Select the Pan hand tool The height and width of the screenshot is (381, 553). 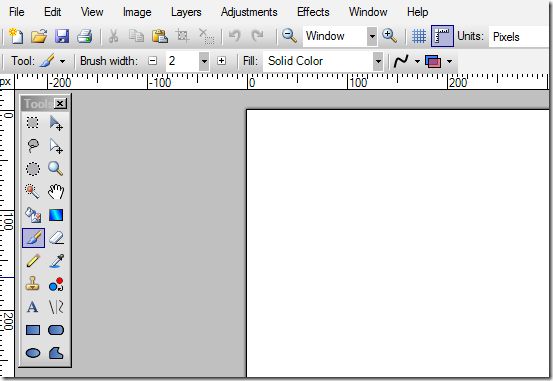[56, 192]
